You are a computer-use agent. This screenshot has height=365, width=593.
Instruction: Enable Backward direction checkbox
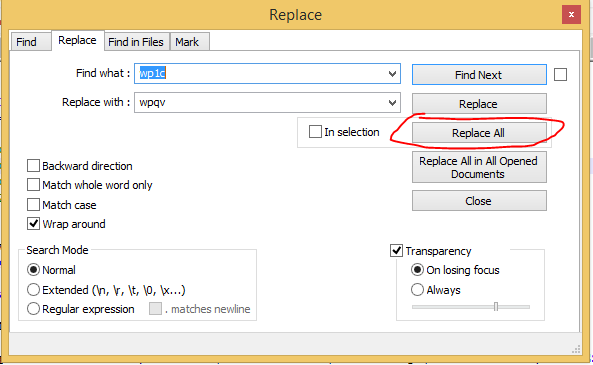click(33, 166)
